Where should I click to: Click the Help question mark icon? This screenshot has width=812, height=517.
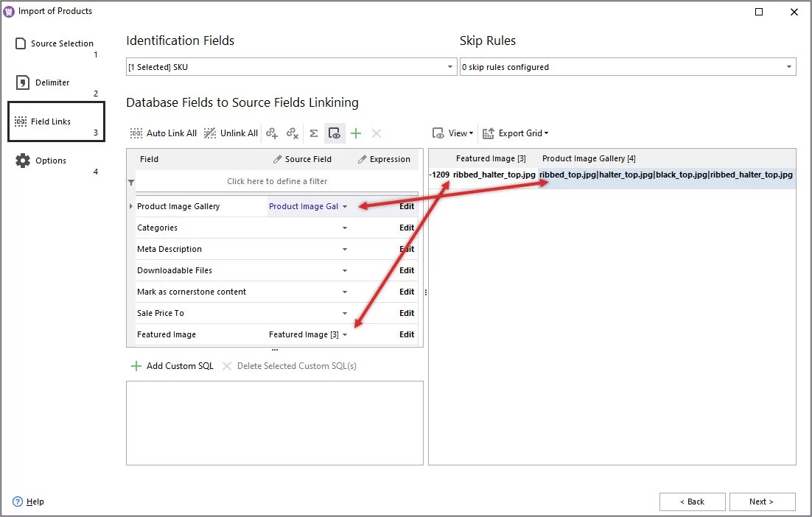17,502
